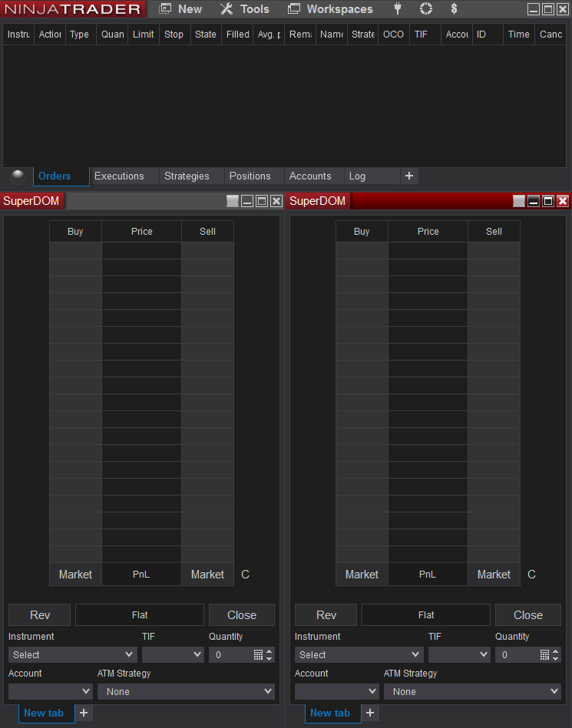Click the State column header
Screen dimensions: 572x728
tap(206, 35)
